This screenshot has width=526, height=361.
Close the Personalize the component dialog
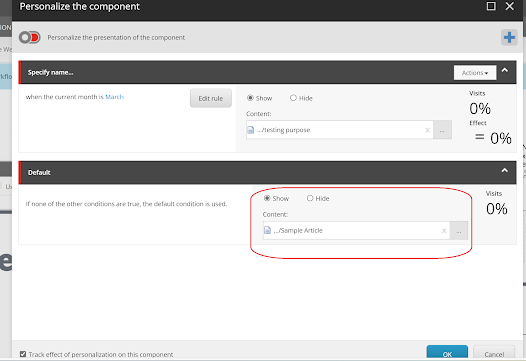(x=510, y=6)
